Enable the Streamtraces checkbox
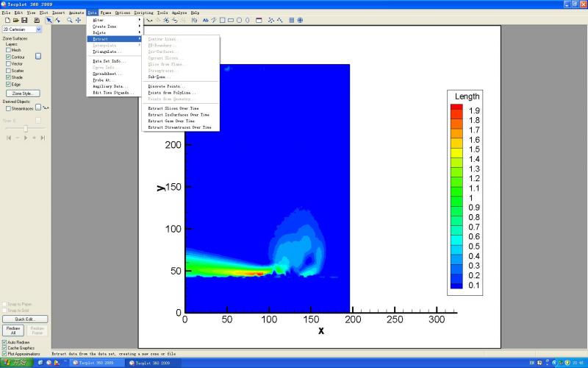588x368 pixels. pyautogui.click(x=8, y=108)
